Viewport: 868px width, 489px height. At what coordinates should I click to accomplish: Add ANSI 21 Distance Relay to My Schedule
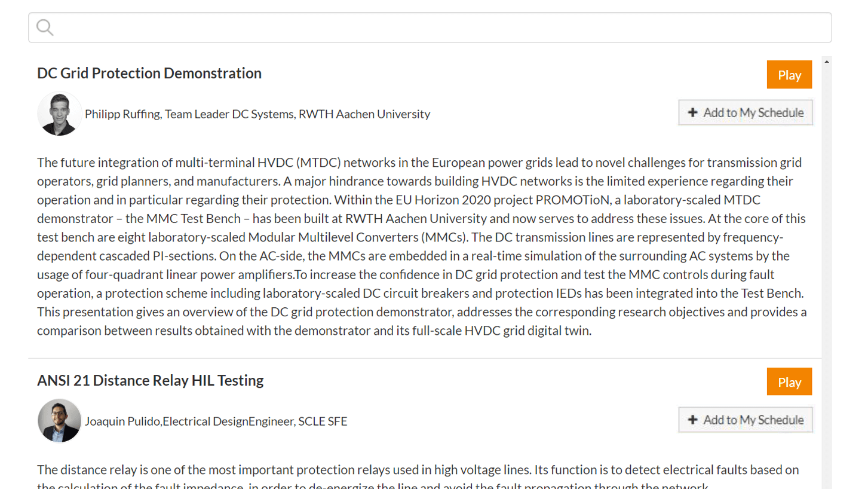[x=746, y=420]
